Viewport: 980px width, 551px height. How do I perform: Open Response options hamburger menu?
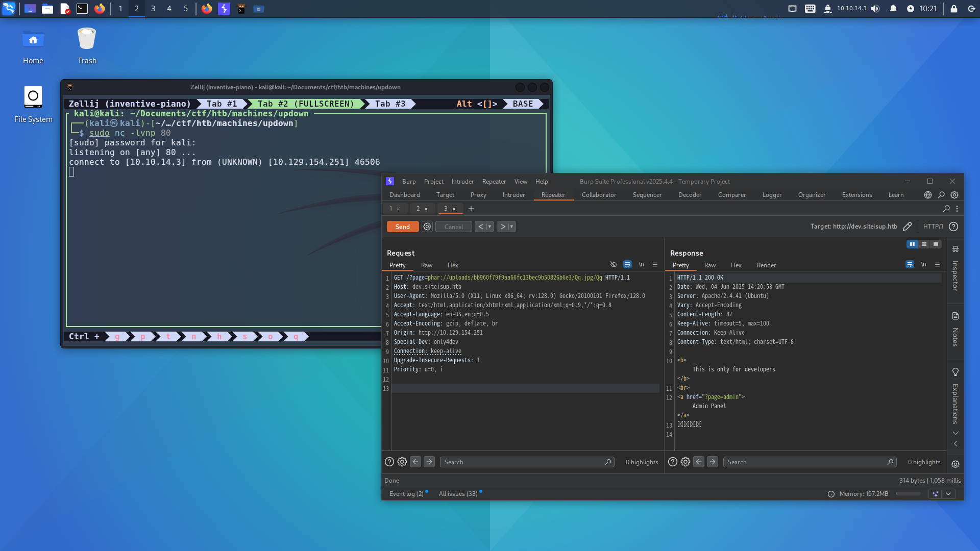[937, 264]
